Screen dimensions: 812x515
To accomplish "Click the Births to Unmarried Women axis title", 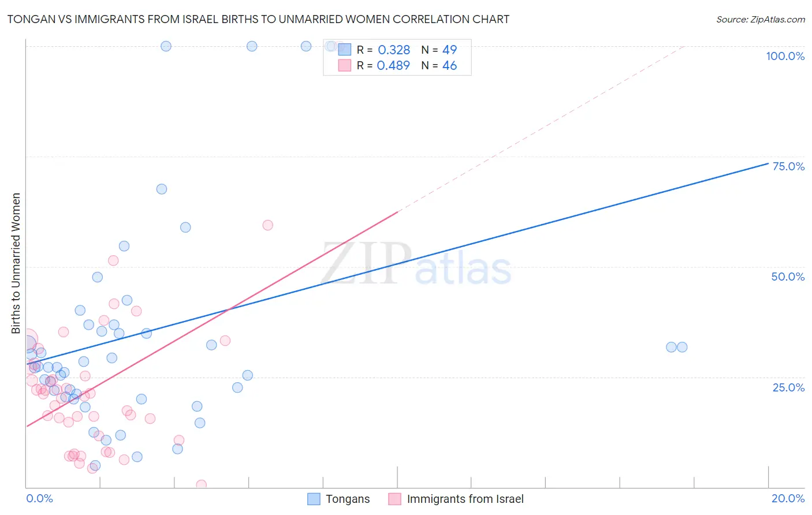I will [16, 263].
